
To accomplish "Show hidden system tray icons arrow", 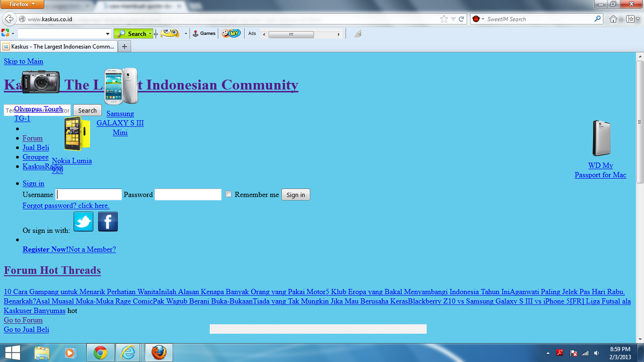I will click(x=547, y=353).
